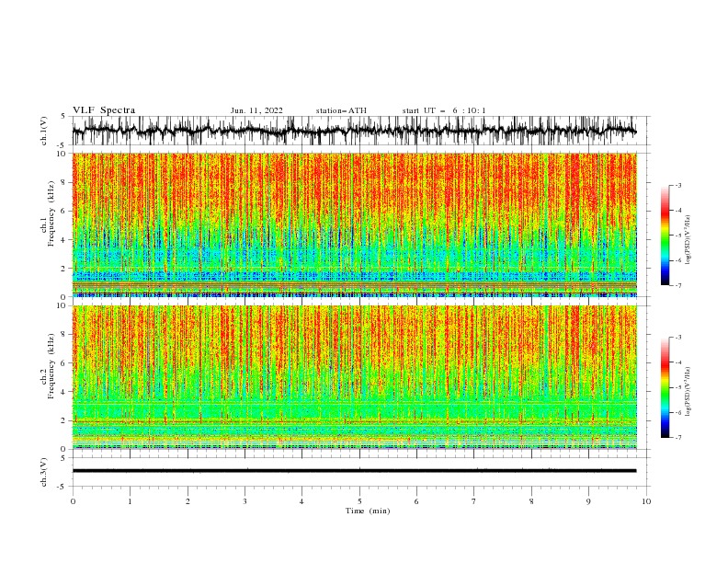Click inside the ch.1 spectrogram panel
Screen dimensions: 728x563
pyautogui.click(x=355, y=224)
